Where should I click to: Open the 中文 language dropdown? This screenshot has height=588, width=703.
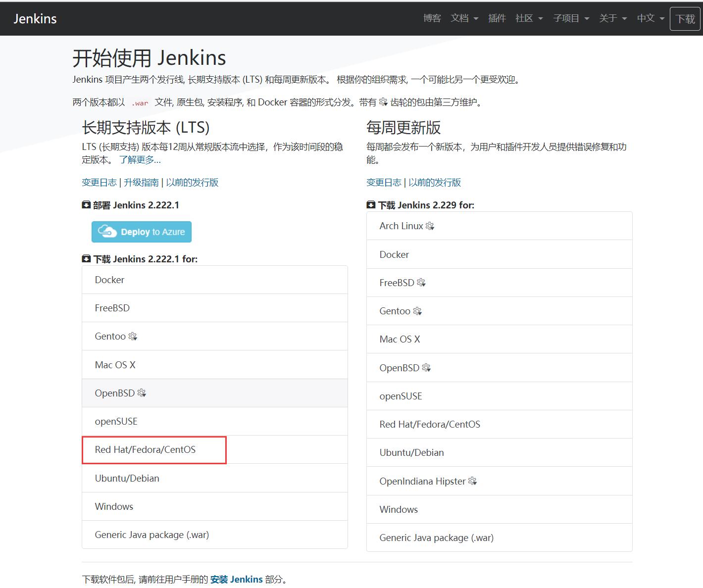651,18
